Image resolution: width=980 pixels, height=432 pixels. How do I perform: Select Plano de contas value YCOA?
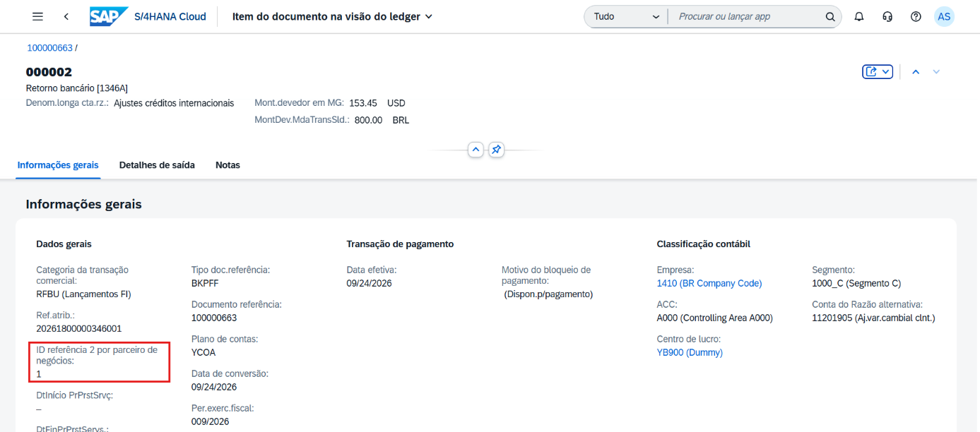[203, 352]
